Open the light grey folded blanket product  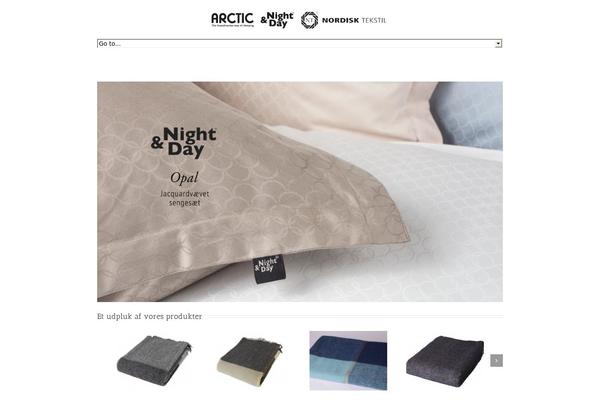click(x=154, y=360)
